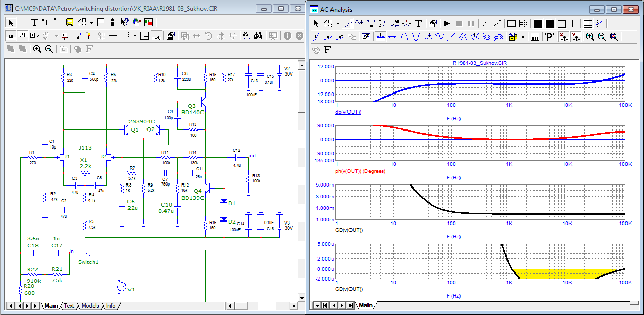Image resolution: width=644 pixels, height=315 pixels.
Task: Click the Info mode 'i' icon
Action: coord(112,22)
